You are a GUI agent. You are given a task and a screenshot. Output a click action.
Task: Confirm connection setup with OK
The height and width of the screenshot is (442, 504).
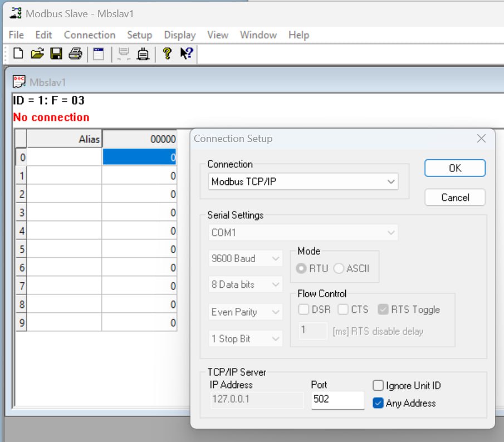455,168
